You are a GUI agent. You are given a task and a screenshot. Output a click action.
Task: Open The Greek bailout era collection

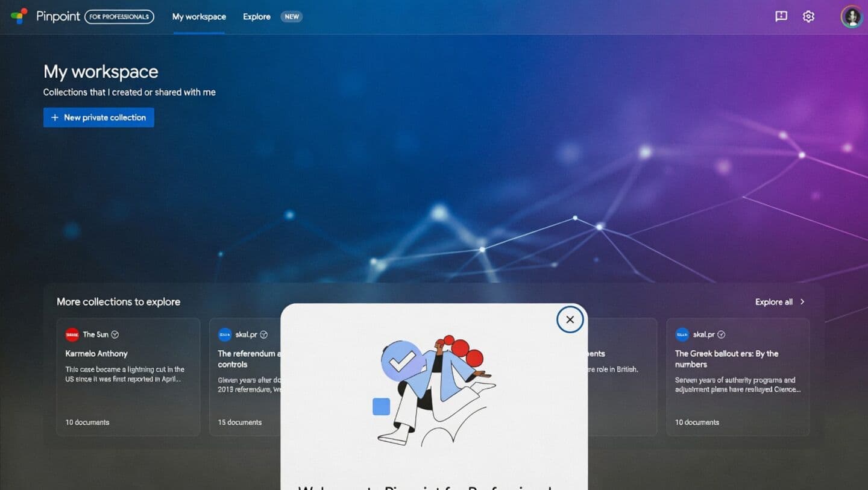726,359
